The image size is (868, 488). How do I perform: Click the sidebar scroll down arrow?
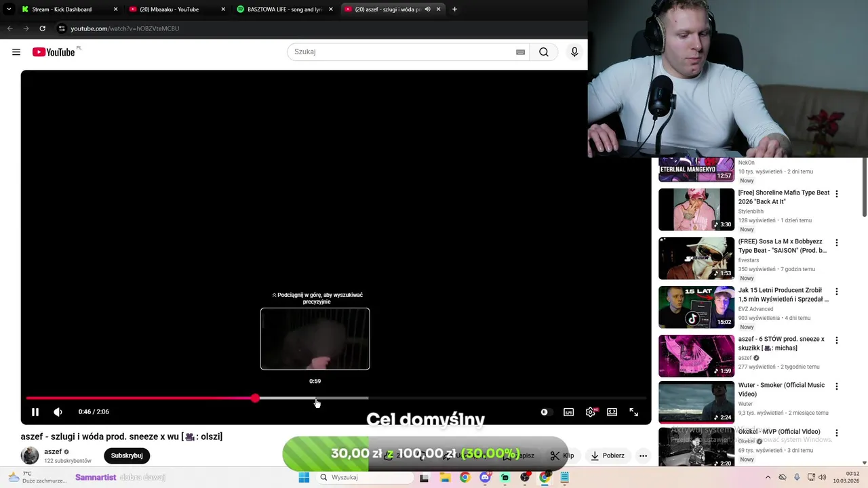coord(865,464)
